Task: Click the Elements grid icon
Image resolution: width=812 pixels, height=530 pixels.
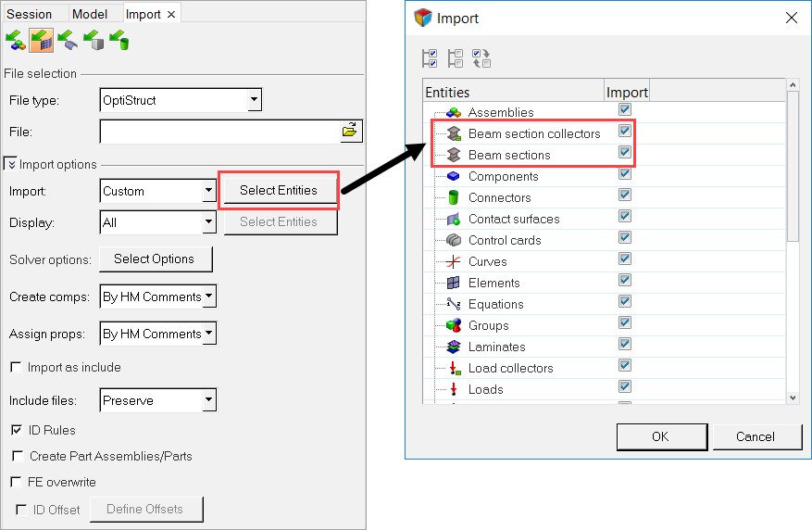Action: [453, 283]
